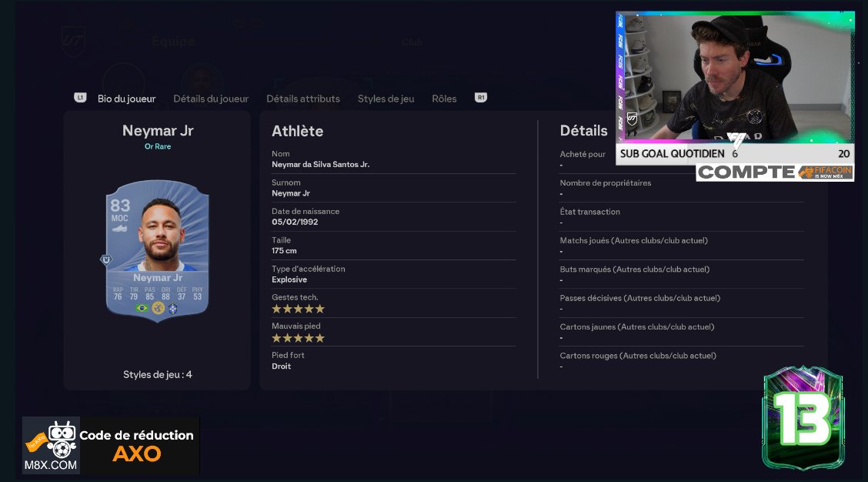
Task: Click the Matchs joués row label
Action: (634, 240)
